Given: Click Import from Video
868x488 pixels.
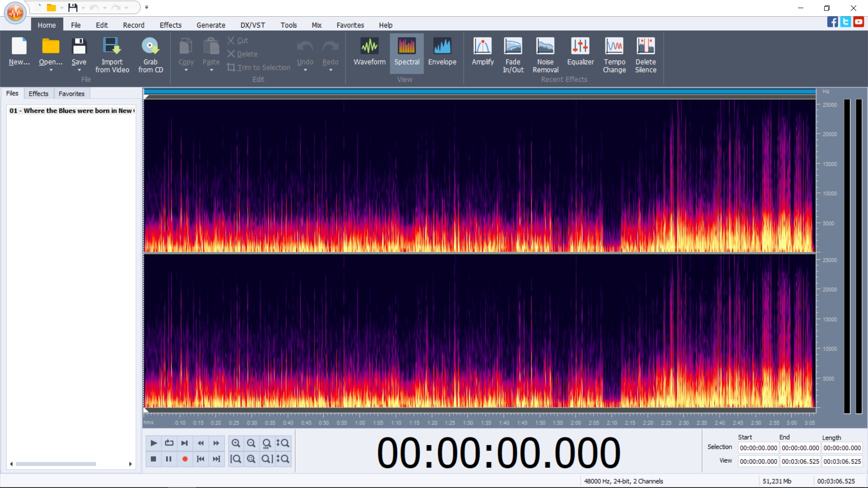Looking at the screenshot, I should pyautogui.click(x=112, y=55).
